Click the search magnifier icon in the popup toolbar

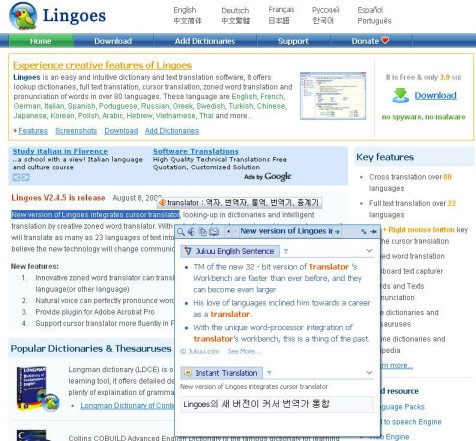(181, 232)
